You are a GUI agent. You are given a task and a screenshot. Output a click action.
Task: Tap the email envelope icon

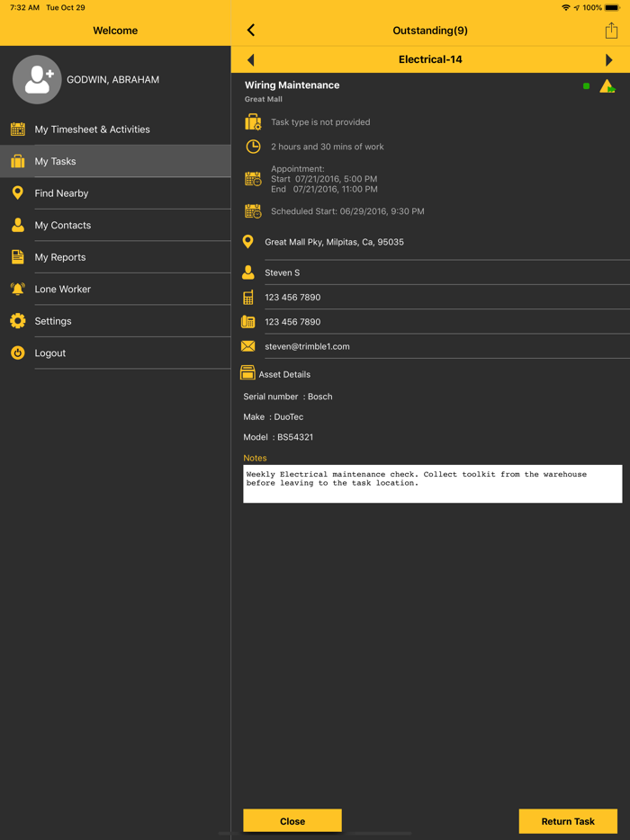click(247, 346)
